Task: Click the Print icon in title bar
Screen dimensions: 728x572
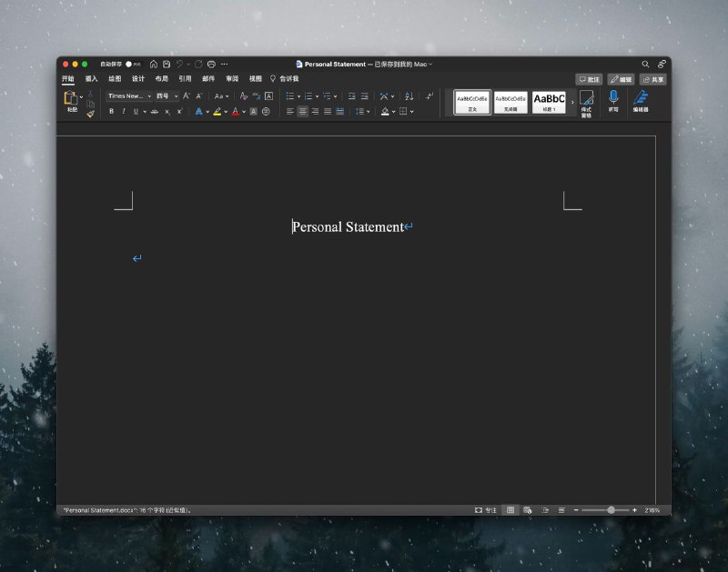Action: (211, 65)
